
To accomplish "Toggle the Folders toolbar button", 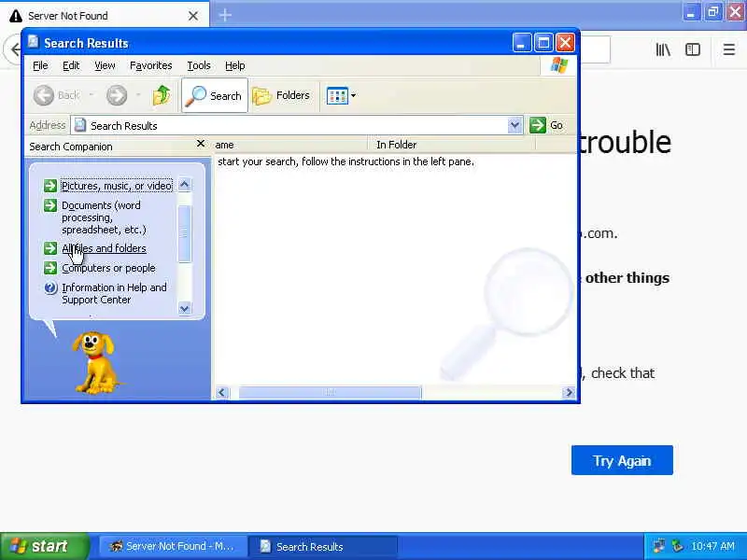I will coord(282,96).
